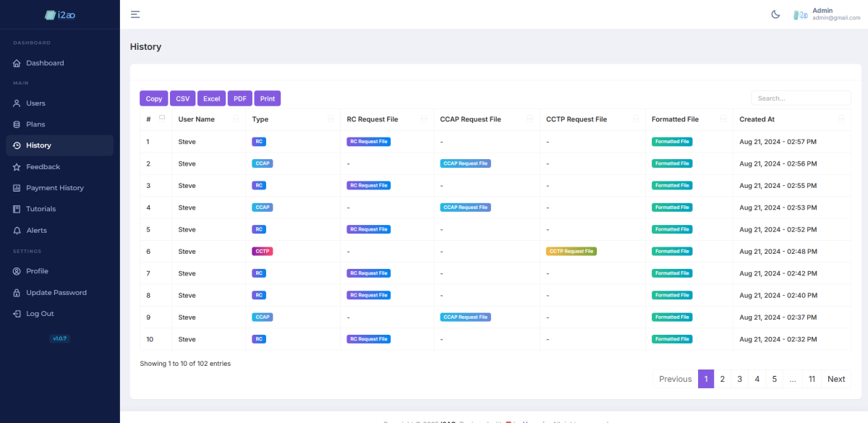Click the Plans database icon in sidebar

17,124
